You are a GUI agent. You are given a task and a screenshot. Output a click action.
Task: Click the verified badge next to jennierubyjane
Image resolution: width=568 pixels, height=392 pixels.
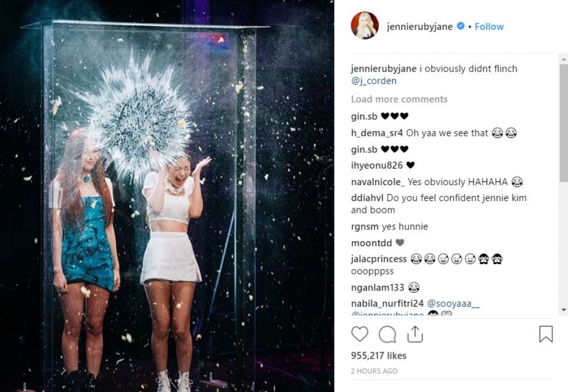[460, 26]
